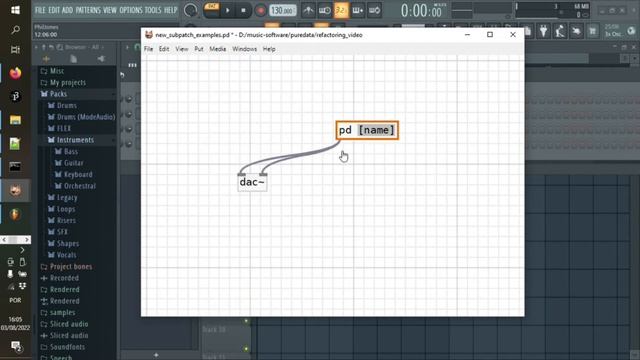
Task: Open the Pure Data Windows menu
Action: tap(244, 49)
